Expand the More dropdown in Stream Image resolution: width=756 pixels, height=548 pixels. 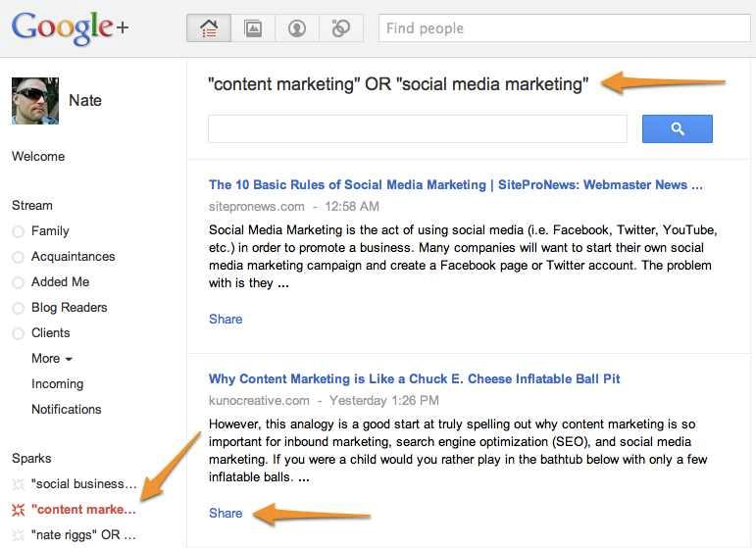pyautogui.click(x=52, y=359)
